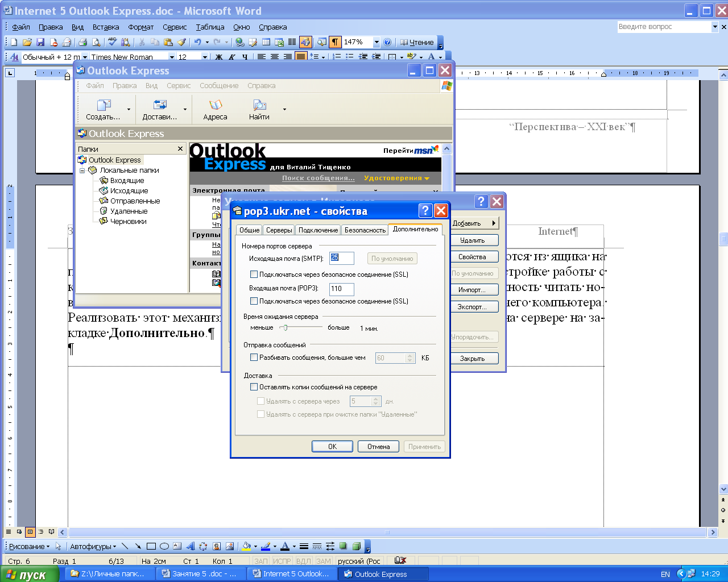Click the Insert Table icon
Image resolution: width=728 pixels, height=582 pixels.
click(266, 42)
